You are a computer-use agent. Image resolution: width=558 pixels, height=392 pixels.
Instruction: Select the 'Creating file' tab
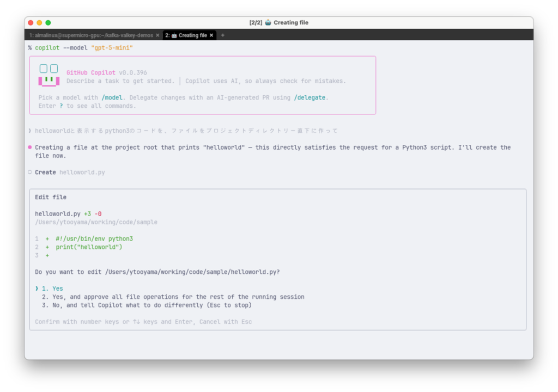[x=189, y=35]
